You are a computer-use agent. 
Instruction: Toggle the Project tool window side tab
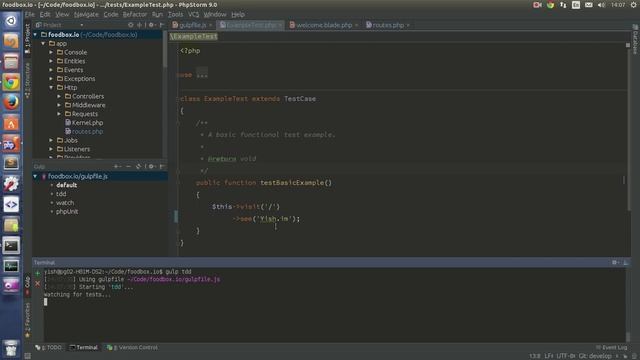(x=27, y=38)
